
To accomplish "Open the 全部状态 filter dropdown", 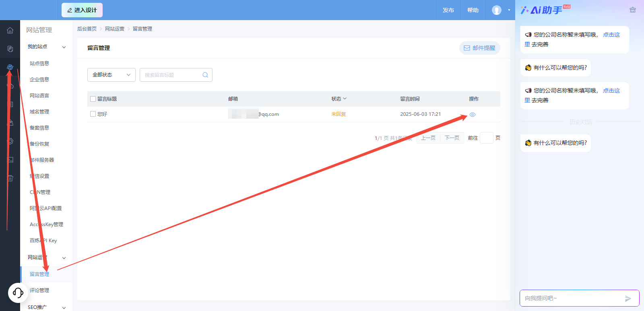I will coord(111,75).
